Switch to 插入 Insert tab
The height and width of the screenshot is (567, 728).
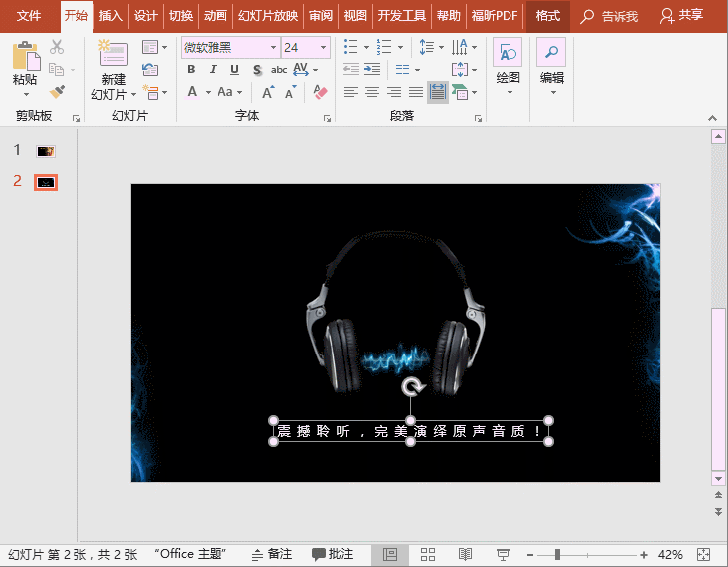click(x=110, y=16)
